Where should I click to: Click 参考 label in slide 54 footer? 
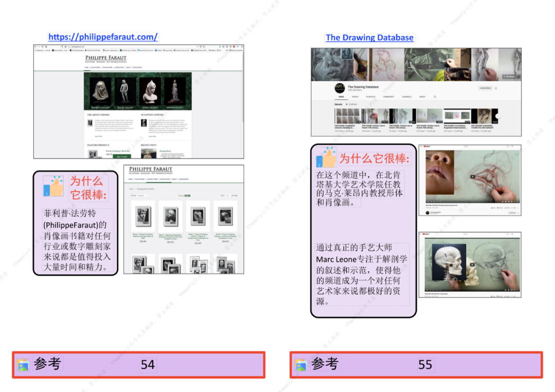pos(47,364)
